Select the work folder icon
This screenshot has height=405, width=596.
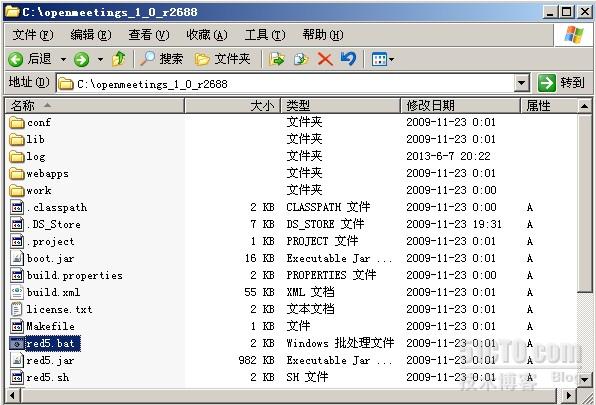click(x=17, y=190)
